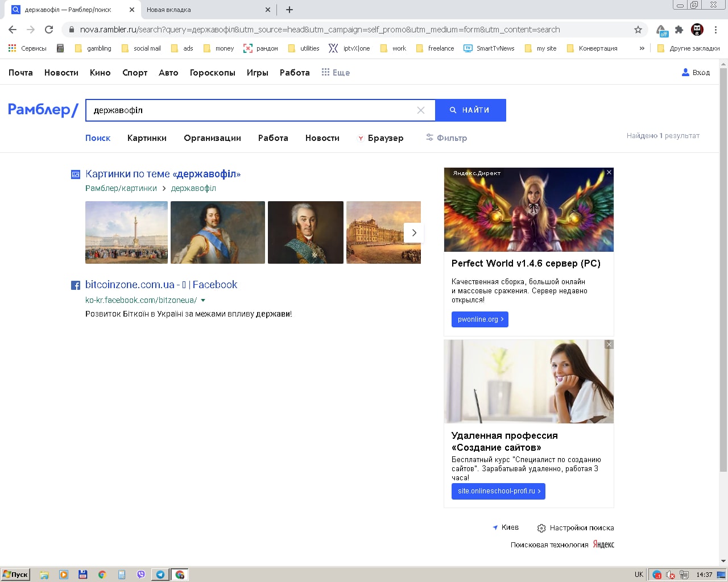Open the money bookmarks folder
Screen dimensions: 728x582
pyautogui.click(x=218, y=48)
